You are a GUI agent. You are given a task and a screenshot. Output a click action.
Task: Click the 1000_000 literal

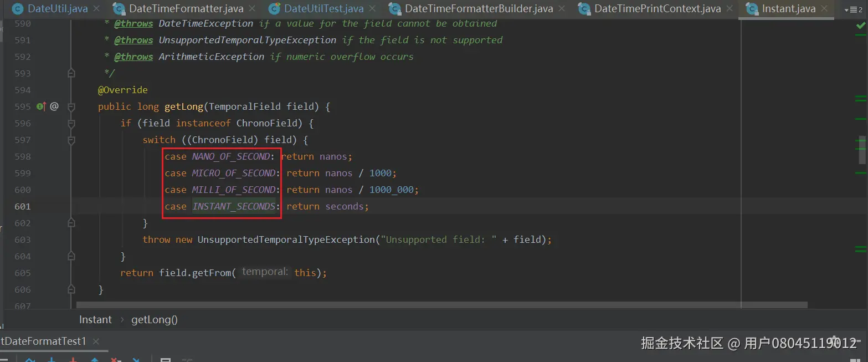tap(391, 190)
